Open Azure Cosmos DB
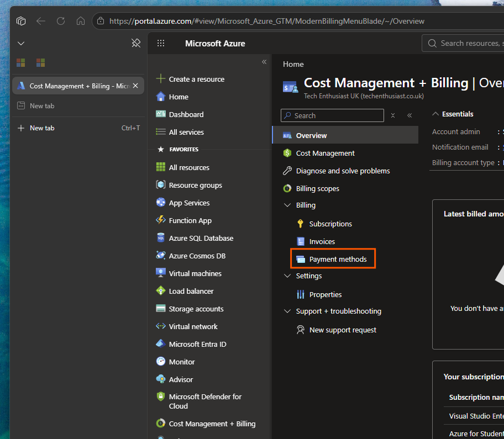This screenshot has height=439, width=504. coord(191,256)
